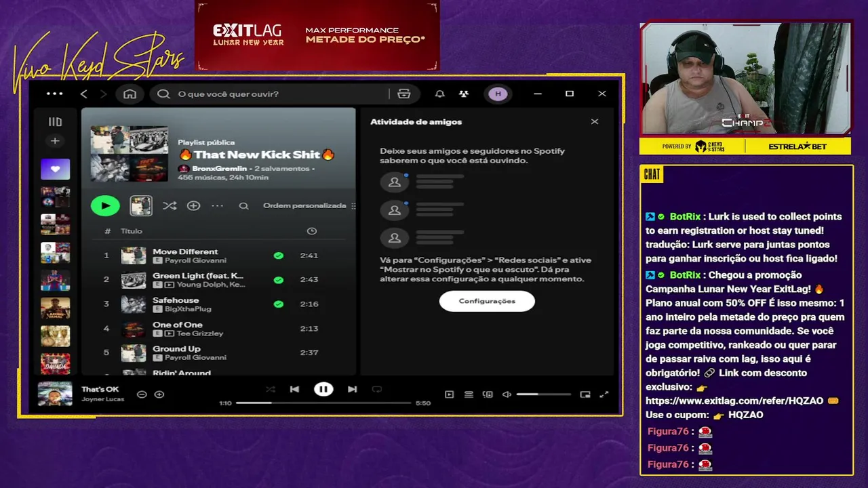Go back with the left arrow
Viewport: 868px width, 488px height.
click(84, 94)
